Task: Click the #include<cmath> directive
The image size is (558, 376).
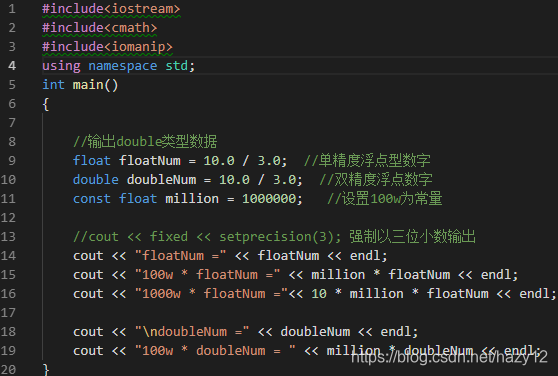Action: pos(99,28)
